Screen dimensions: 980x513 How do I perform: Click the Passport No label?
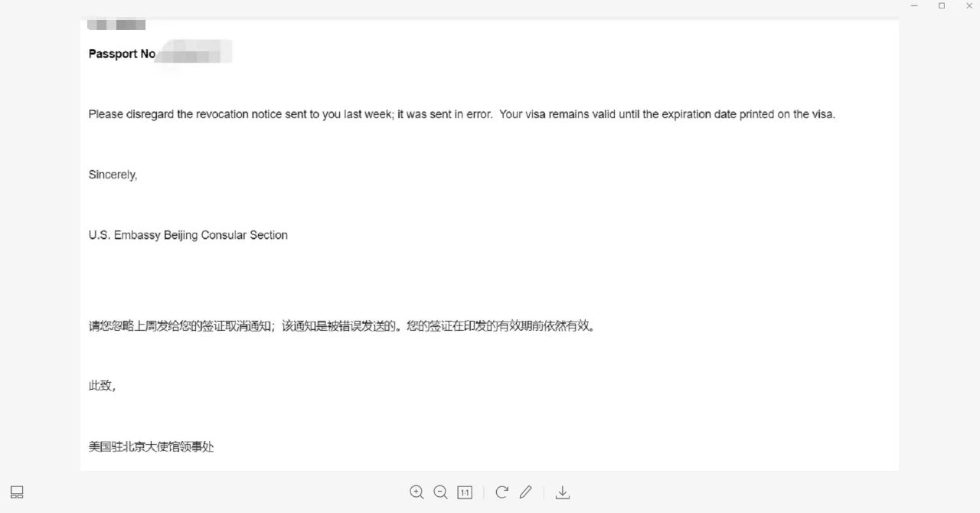pos(120,54)
